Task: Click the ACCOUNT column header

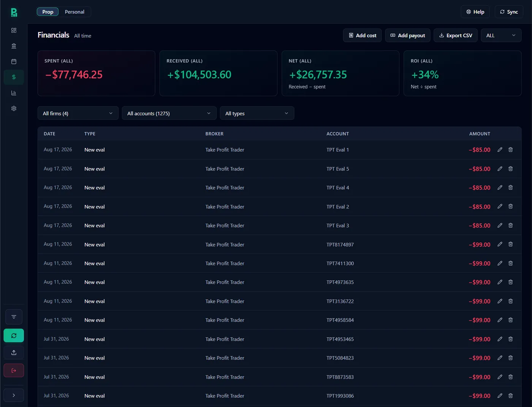Action: click(337, 134)
